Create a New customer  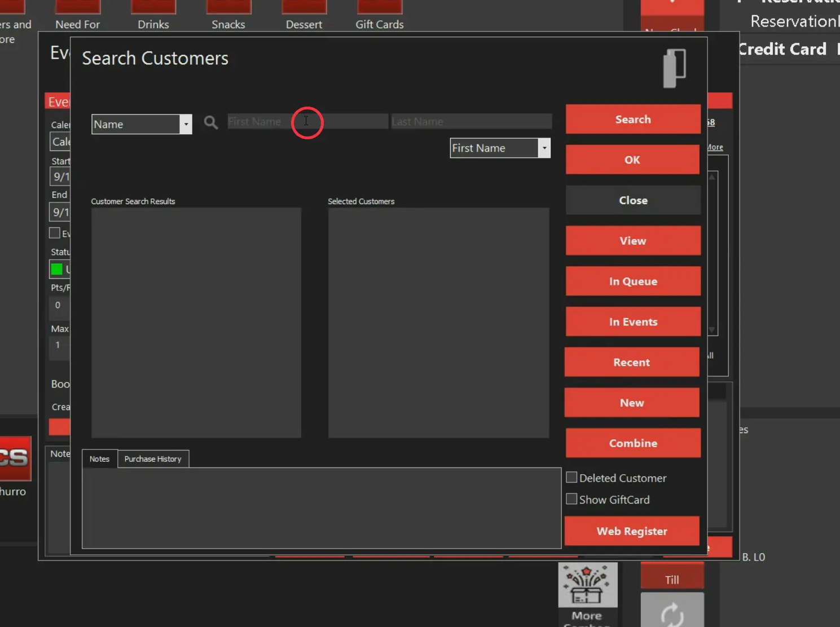tap(632, 403)
